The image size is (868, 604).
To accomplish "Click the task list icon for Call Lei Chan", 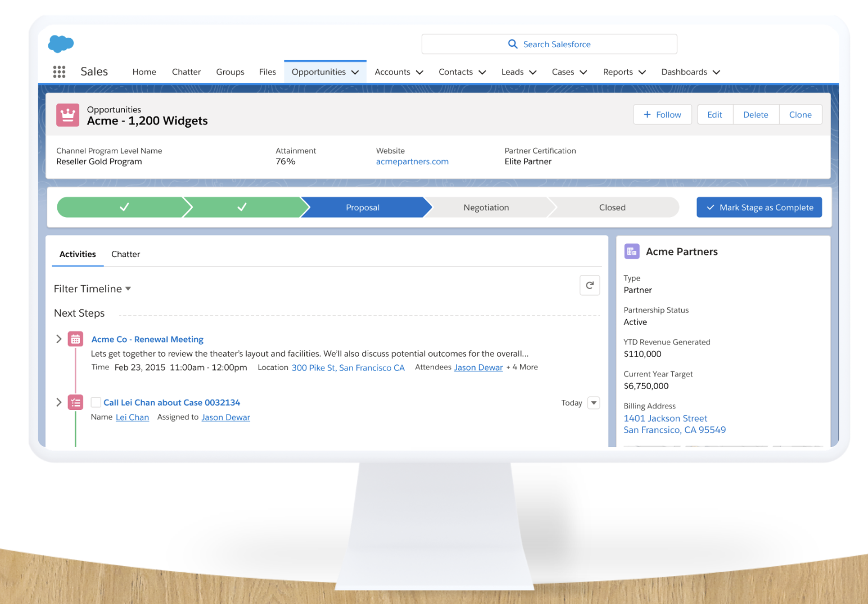I will (x=75, y=403).
